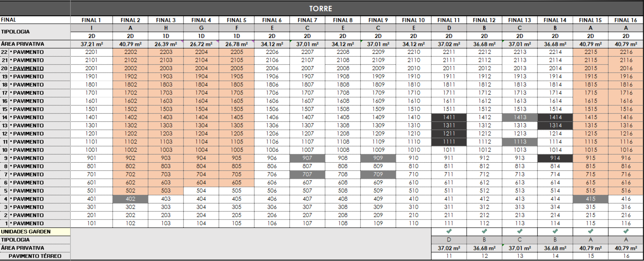Image resolution: width=644 pixels, height=261 pixels.
Task: Click the green checkmark under FINAL 11
Action: (449, 231)
